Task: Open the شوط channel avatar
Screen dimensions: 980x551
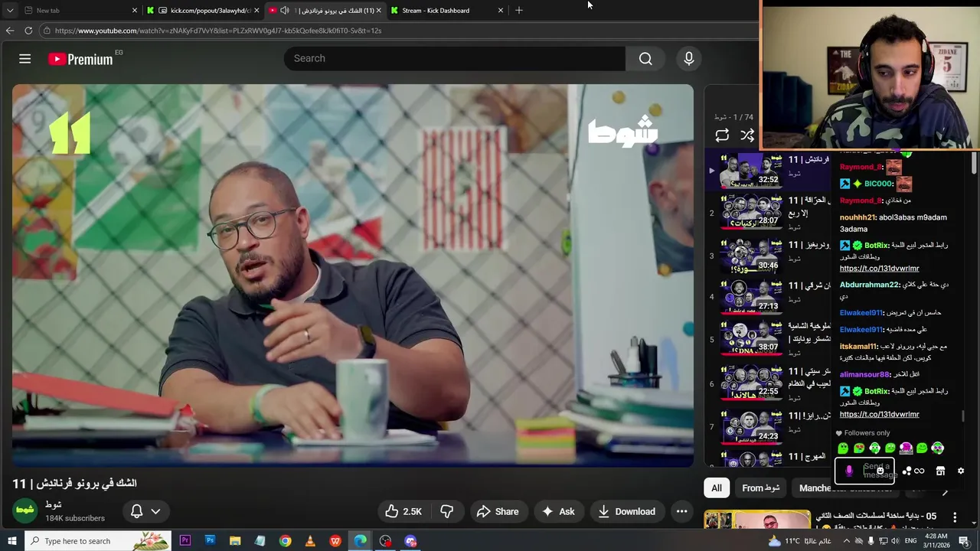Action: click(24, 510)
